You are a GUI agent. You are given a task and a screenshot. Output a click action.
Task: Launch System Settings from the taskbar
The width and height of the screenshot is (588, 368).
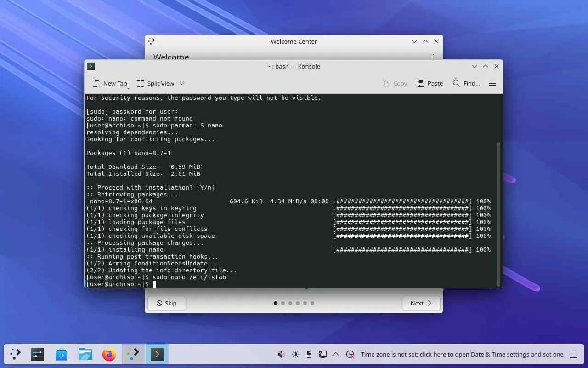pyautogui.click(x=38, y=354)
